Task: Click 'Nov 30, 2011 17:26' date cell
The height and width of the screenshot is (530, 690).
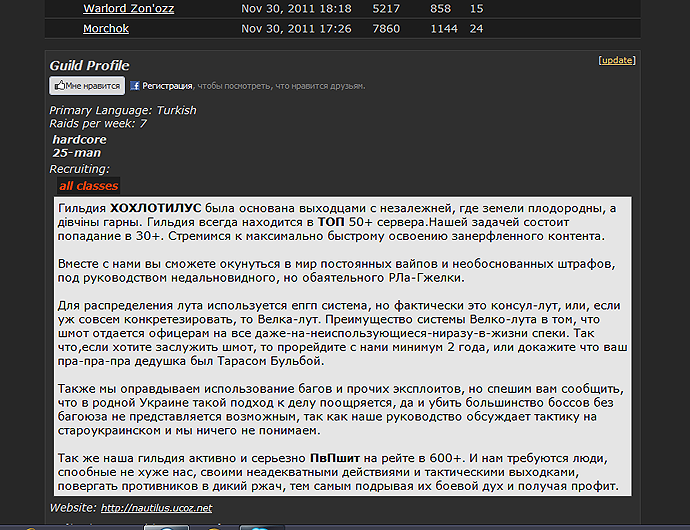Action: [x=296, y=29]
